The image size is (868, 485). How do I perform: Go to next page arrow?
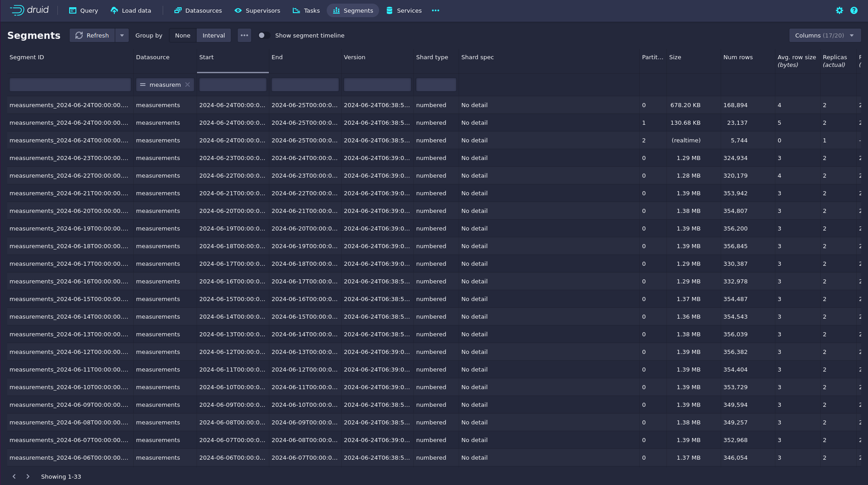coord(28,476)
